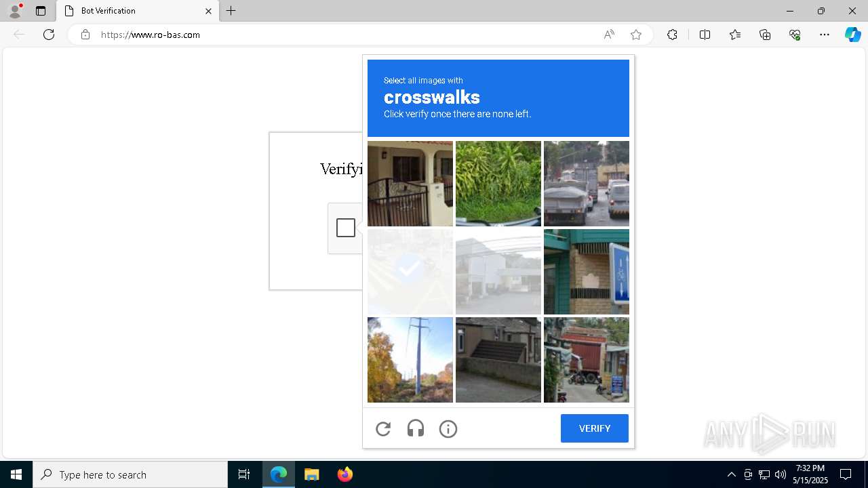Open Browser essentials heart icon
This screenshot has width=868, height=488.
[795, 35]
